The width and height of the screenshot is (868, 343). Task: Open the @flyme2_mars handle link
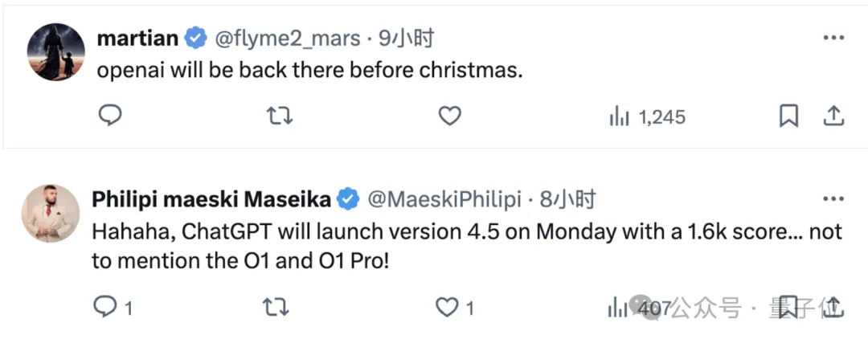click(x=288, y=38)
